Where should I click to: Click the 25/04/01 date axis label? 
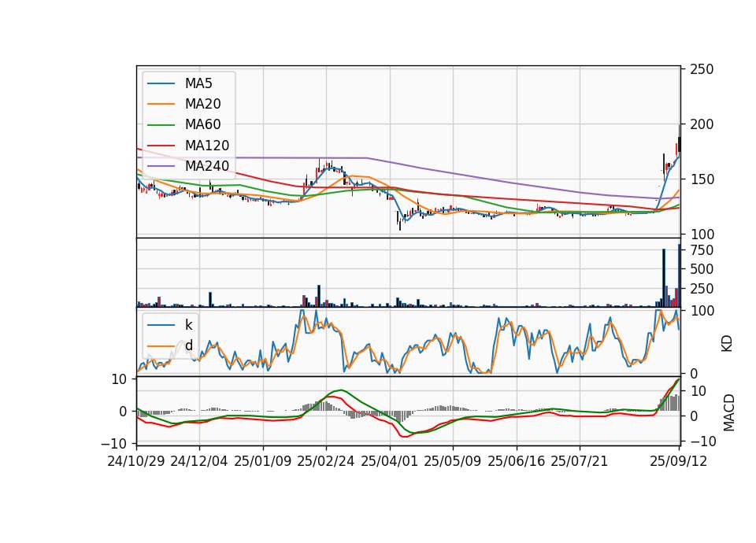click(389, 461)
